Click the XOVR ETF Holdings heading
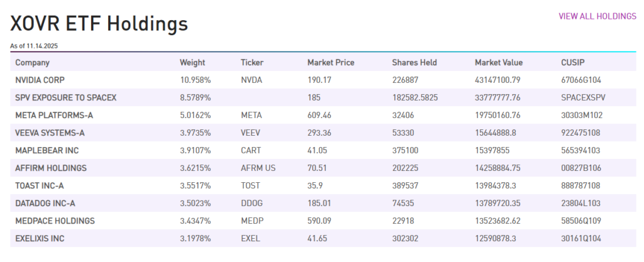 coord(99,24)
